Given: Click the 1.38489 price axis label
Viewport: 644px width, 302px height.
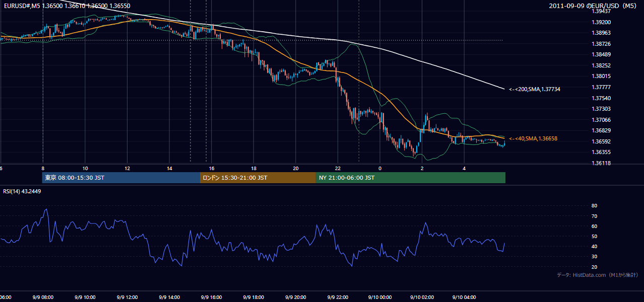Looking at the screenshot, I should point(601,54).
